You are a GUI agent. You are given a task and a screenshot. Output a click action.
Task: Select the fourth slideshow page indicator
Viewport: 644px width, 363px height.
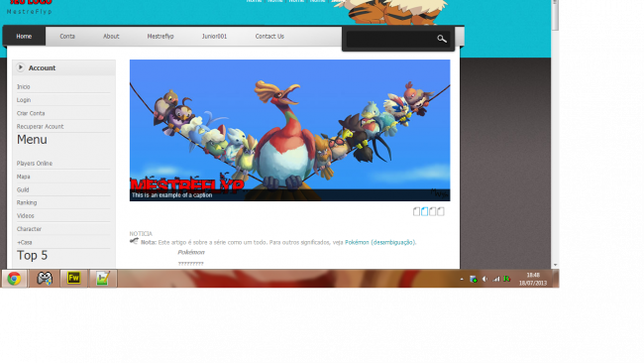tap(441, 211)
